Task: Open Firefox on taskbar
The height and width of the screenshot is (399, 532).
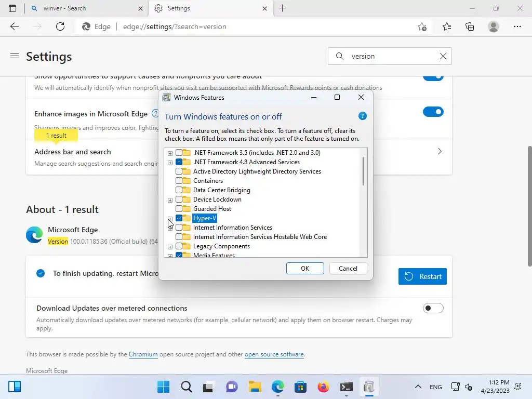Action: pos(323,387)
